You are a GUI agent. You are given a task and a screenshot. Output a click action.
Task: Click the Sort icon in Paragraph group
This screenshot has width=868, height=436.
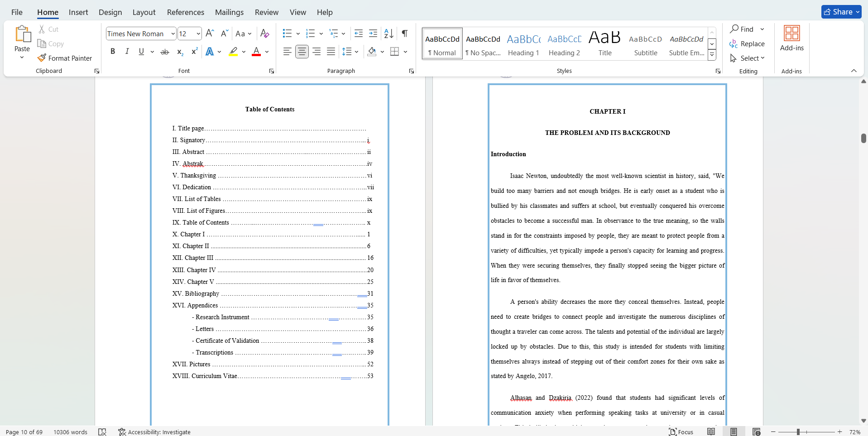pyautogui.click(x=388, y=34)
